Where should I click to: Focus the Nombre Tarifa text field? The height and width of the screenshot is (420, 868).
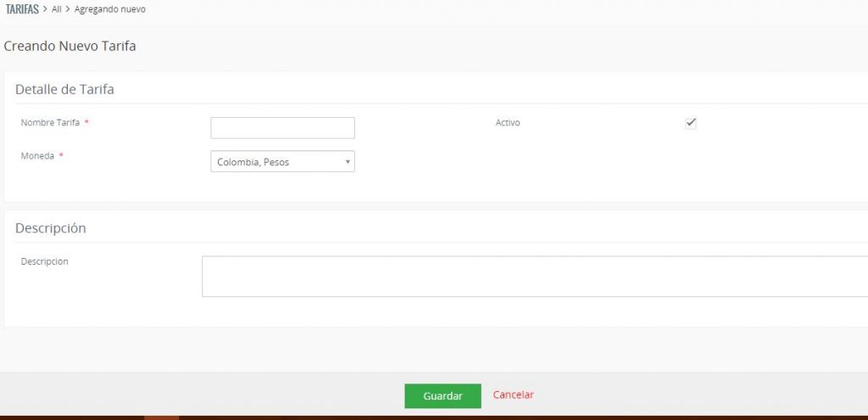(282, 128)
